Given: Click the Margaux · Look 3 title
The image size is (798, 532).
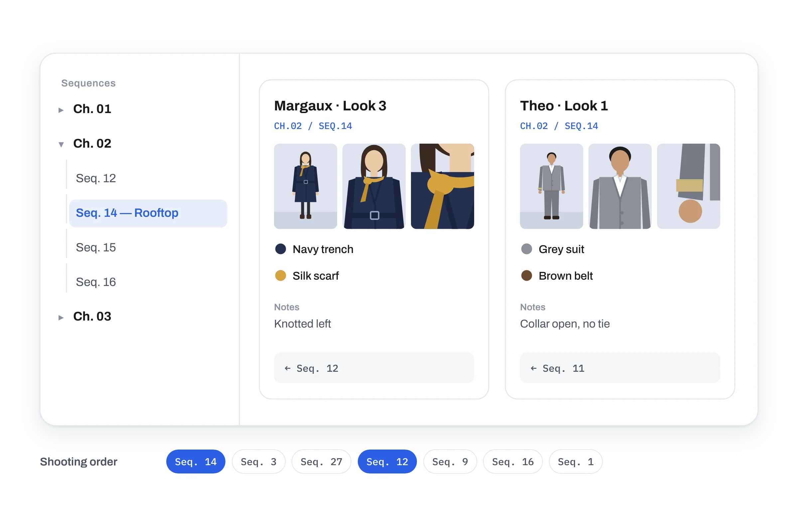Looking at the screenshot, I should click(x=330, y=106).
